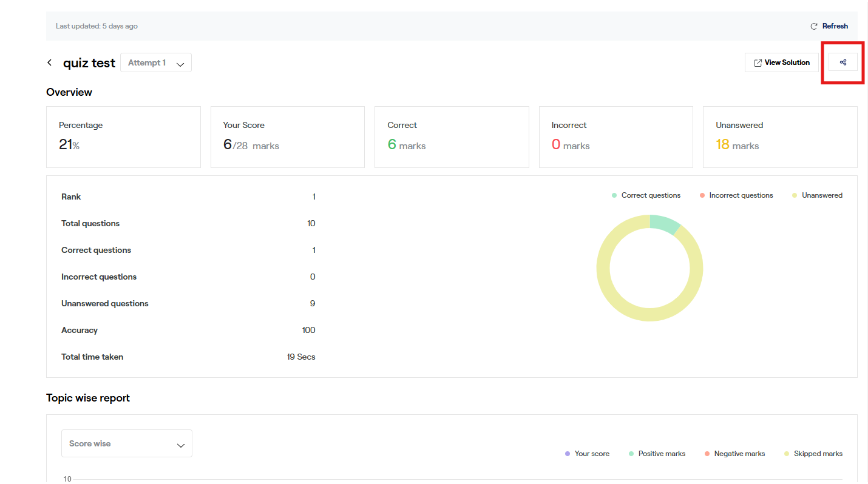Click the Unanswered marks card
The image size is (868, 484).
point(779,137)
